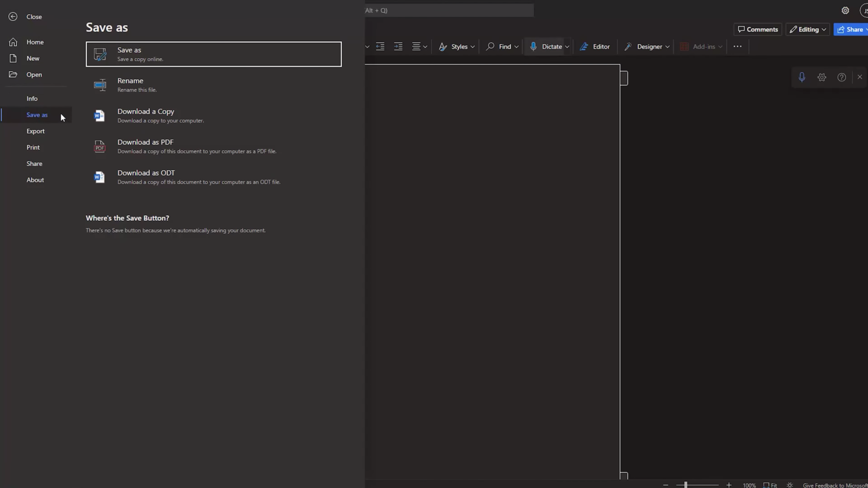Screen dimensions: 868x488
Task: Open the Dictate voice typing tool
Action: click(548, 46)
